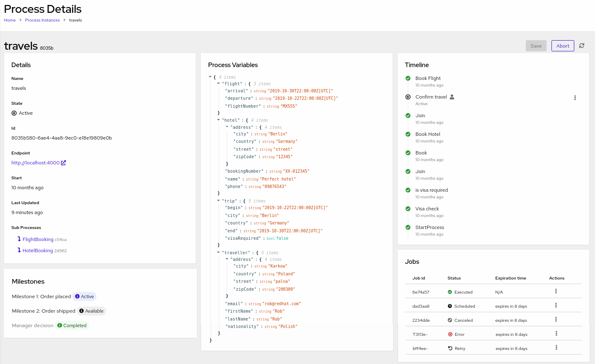Click the Save button
The width and height of the screenshot is (595, 364).
coord(536,46)
